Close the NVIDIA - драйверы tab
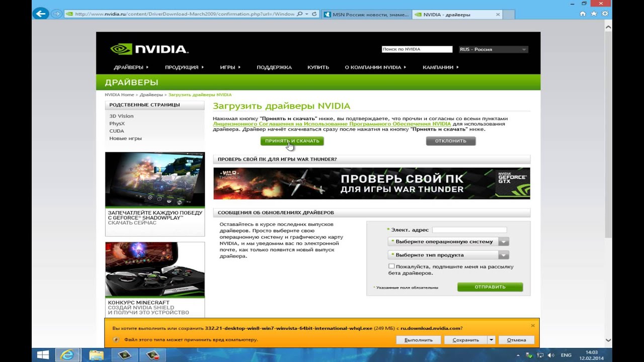The image size is (644, 362). pos(498,15)
